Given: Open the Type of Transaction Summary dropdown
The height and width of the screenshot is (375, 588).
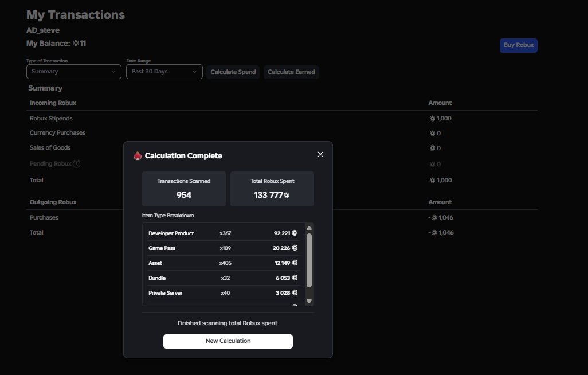Looking at the screenshot, I should [74, 72].
